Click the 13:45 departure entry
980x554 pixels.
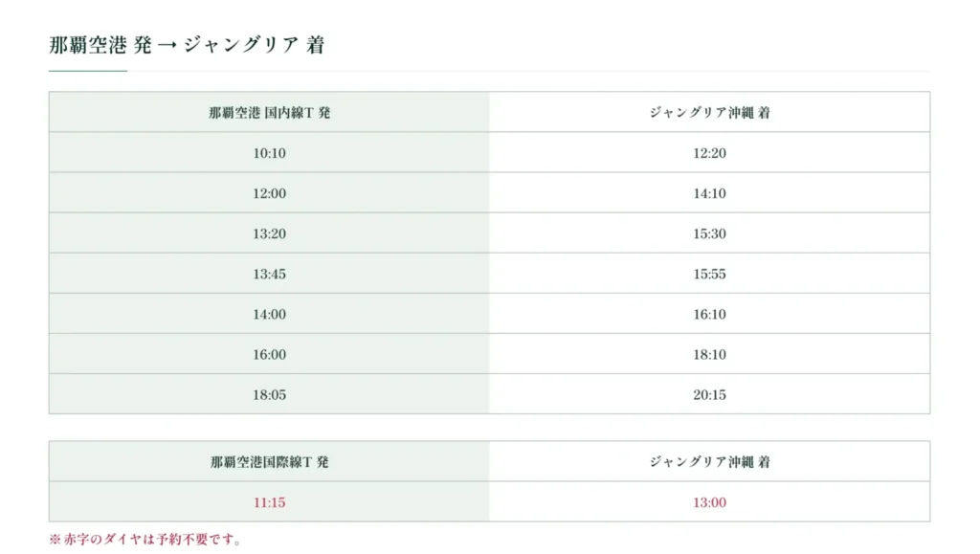[269, 275]
